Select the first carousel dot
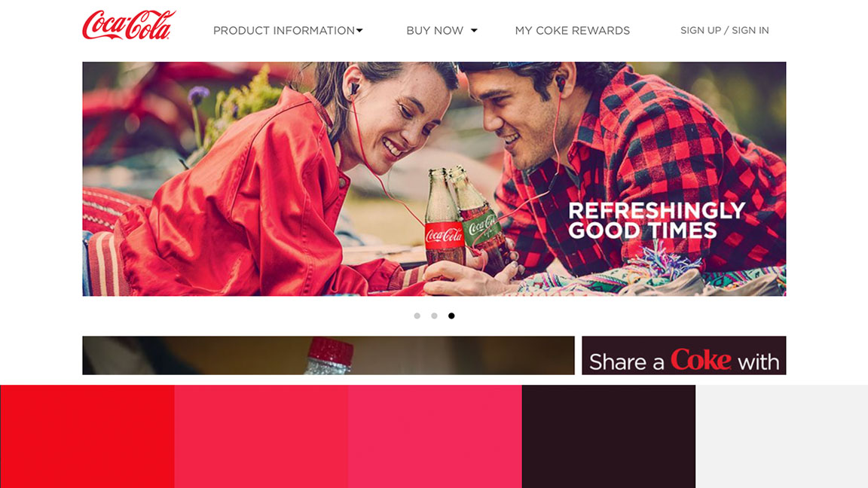868x488 pixels. pos(417,316)
